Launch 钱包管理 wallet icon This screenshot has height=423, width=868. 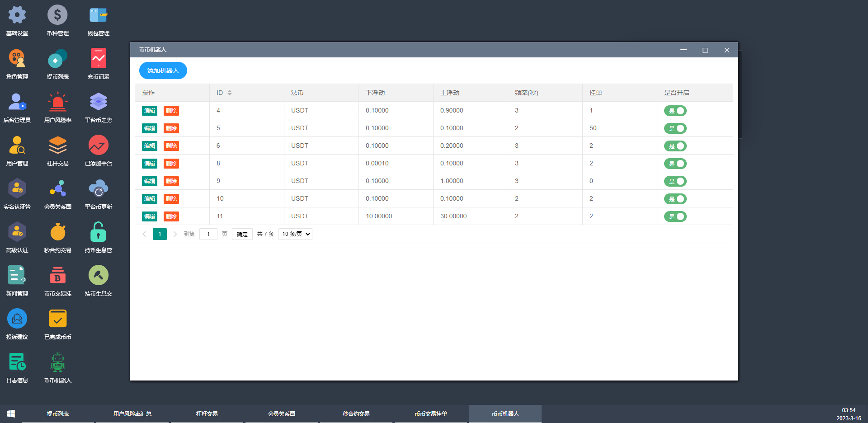click(x=98, y=15)
